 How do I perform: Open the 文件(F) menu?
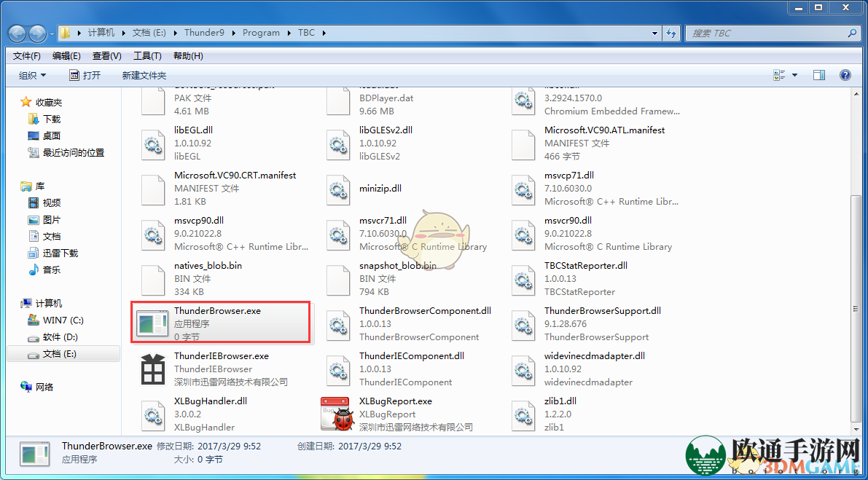26,56
